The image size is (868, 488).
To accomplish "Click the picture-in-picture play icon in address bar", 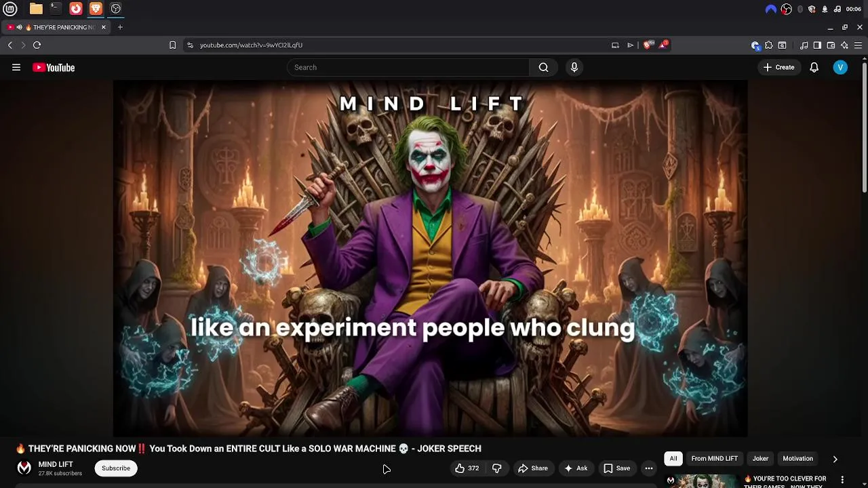I will [x=630, y=45].
